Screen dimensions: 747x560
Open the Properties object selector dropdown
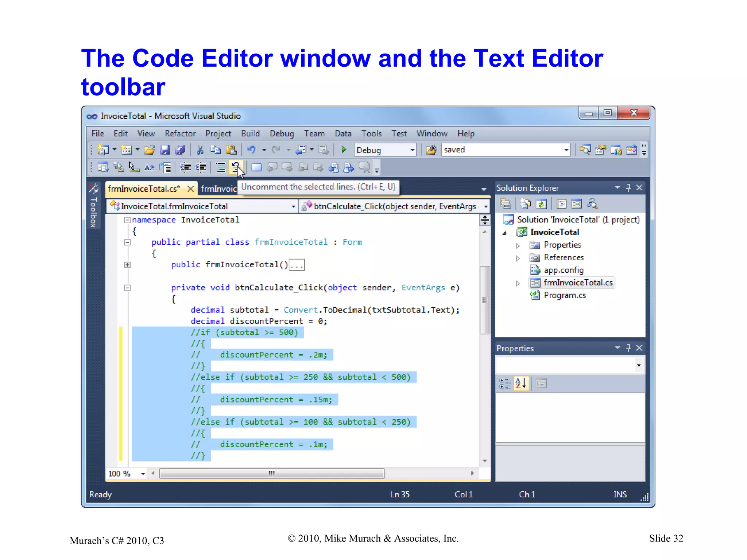[639, 365]
